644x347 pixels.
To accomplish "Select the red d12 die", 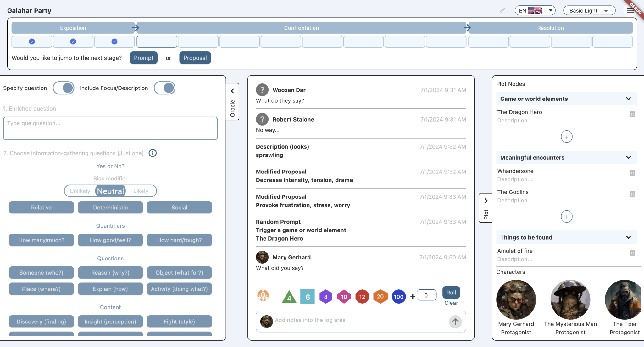I will pos(362,297).
